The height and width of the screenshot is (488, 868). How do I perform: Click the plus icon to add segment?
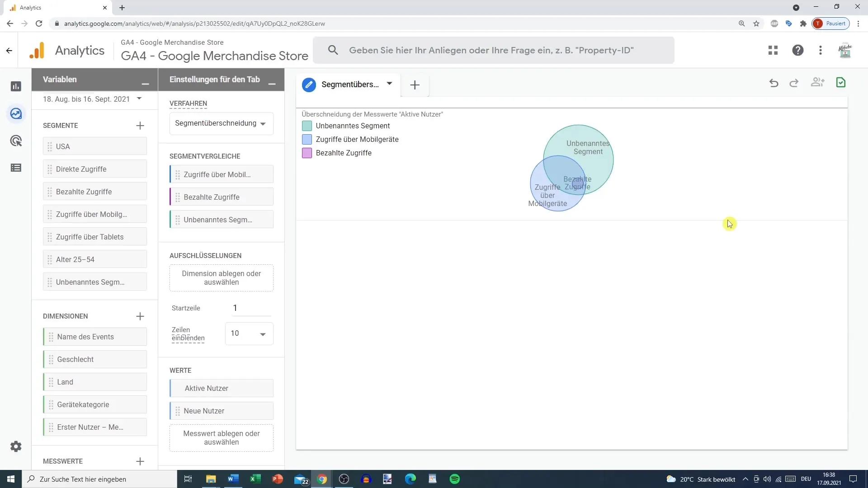point(140,125)
